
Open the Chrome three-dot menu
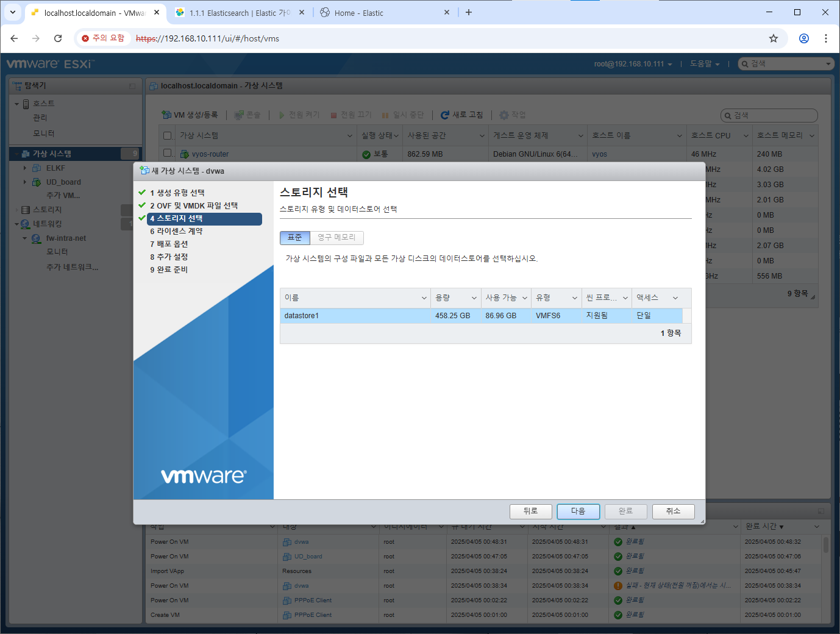click(826, 38)
